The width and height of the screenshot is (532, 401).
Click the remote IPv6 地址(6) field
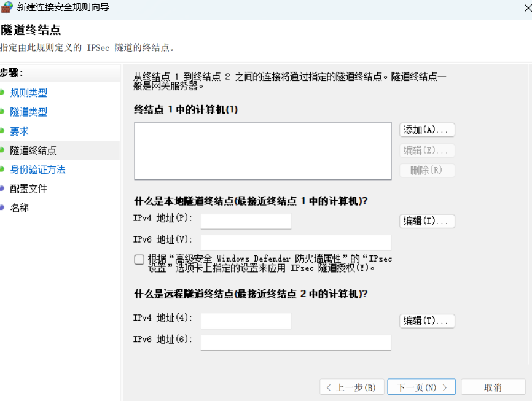coord(296,342)
